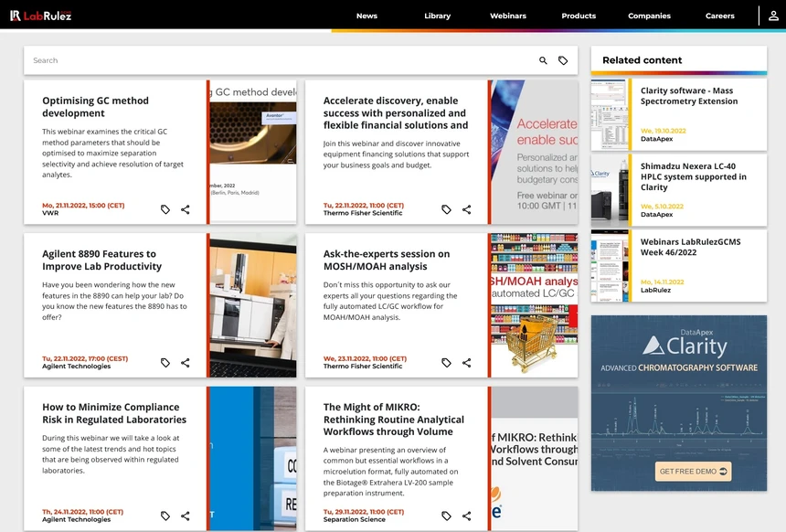Image resolution: width=786 pixels, height=532 pixels.
Task: Open Clarity software - Mass Spectrometry Extension
Action: pyautogui.click(x=689, y=96)
